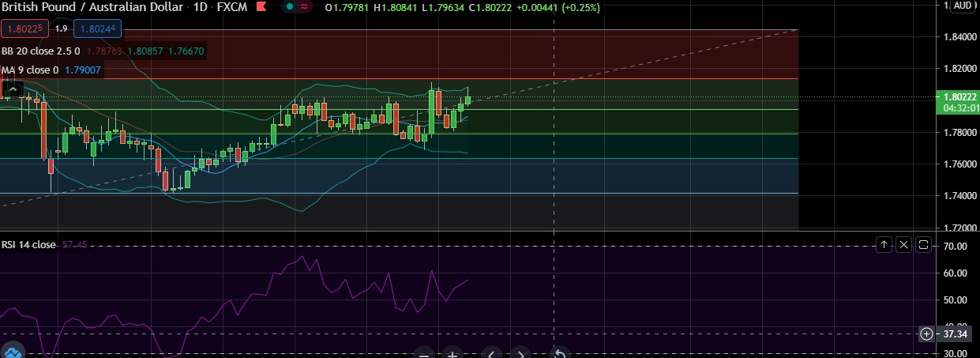
Task: Zoom out the chart with the minus button
Action: coord(424,353)
